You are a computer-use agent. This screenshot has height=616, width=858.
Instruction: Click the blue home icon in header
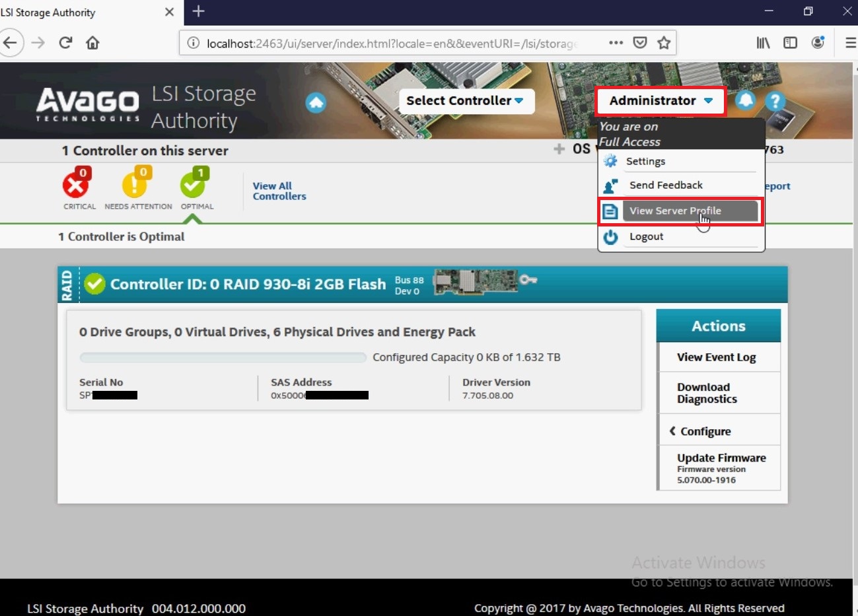[x=316, y=102]
